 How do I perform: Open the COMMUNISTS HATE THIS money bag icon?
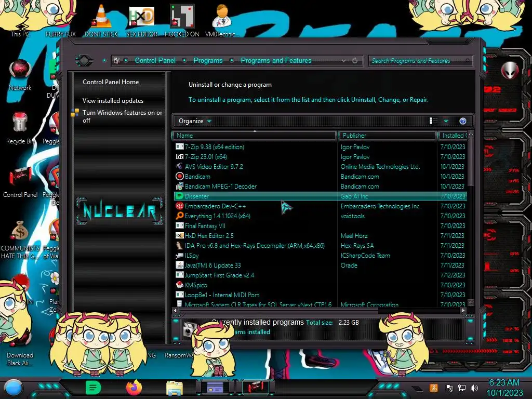point(20,239)
